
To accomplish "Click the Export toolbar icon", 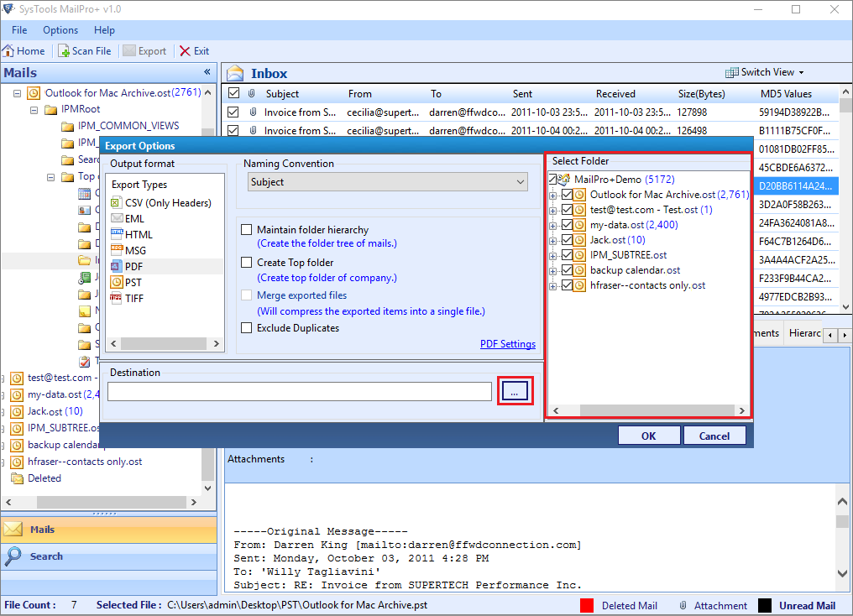I will (129, 51).
